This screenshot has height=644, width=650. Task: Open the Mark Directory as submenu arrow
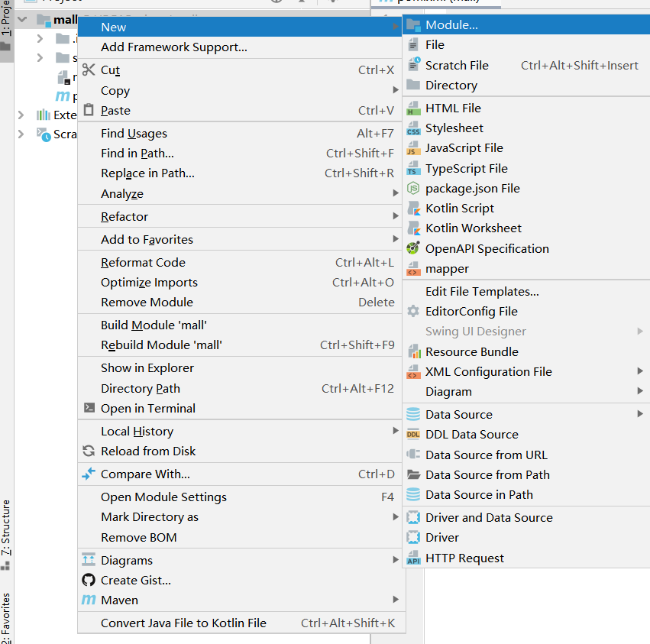pyautogui.click(x=396, y=516)
